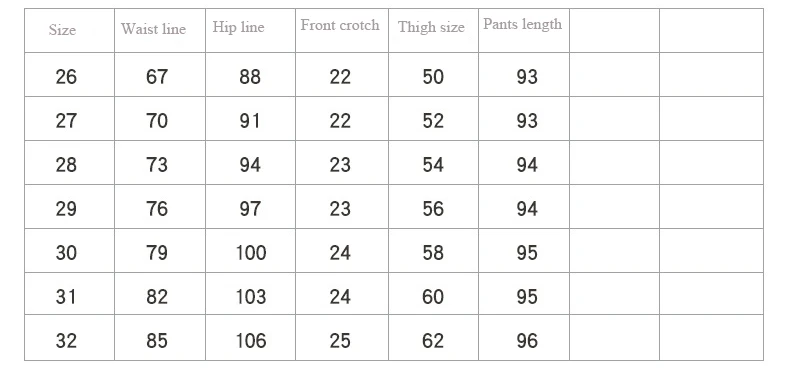Select thigh size value 50

[433, 77]
